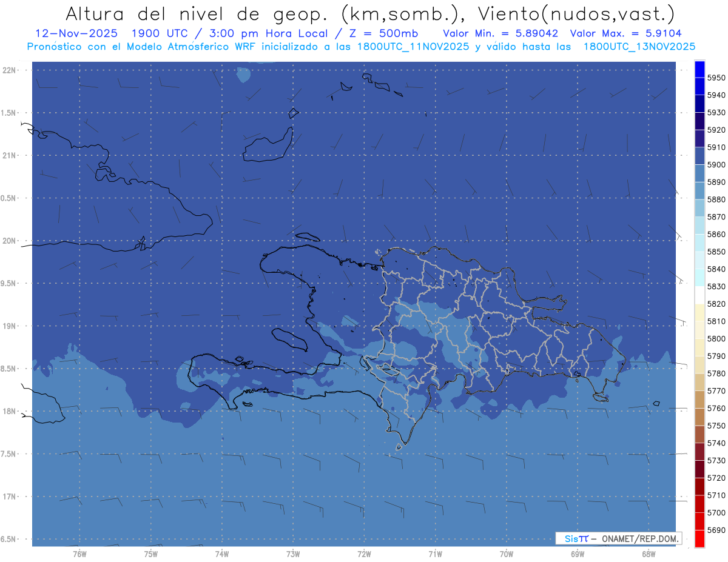728x562 pixels.
Task: Click the 76W longitude label
Action: [x=79, y=554]
